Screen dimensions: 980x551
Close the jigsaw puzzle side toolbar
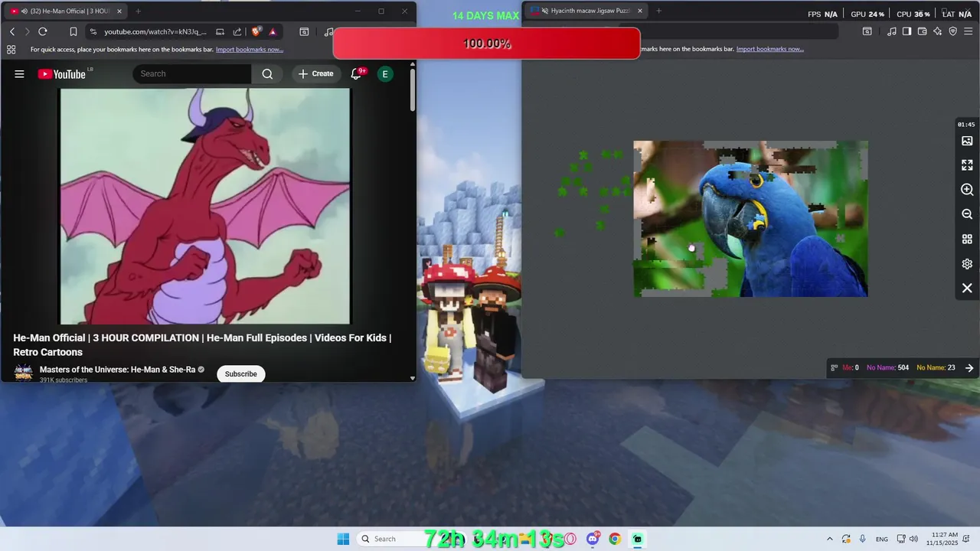(967, 288)
